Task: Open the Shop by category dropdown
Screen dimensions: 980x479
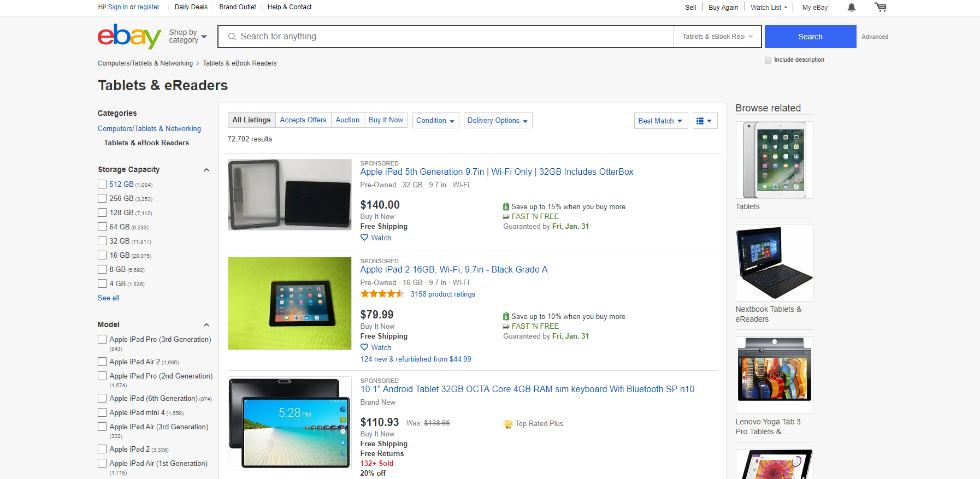Action: tap(188, 37)
